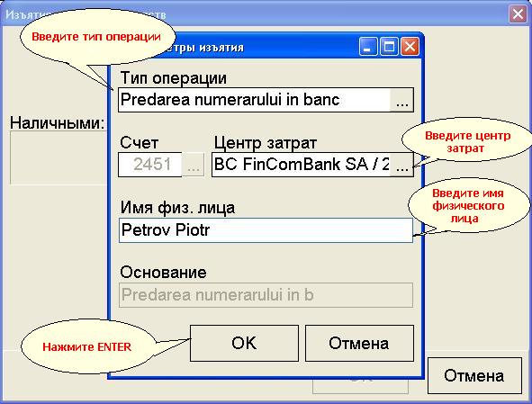
Task: Maximize the withdrawal parameters dialog
Action: 389,46
